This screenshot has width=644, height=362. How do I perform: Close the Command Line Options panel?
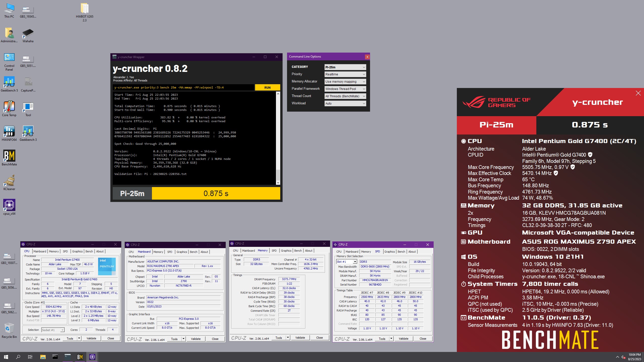[367, 57]
